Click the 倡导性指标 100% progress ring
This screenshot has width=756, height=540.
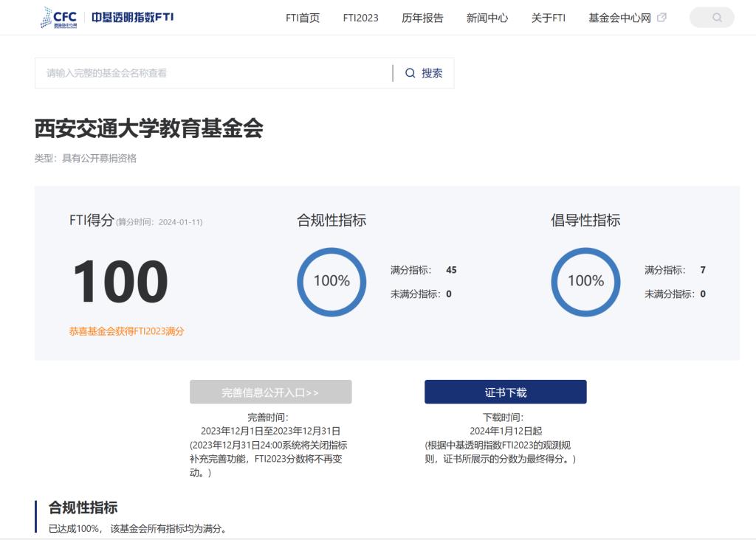click(x=585, y=281)
